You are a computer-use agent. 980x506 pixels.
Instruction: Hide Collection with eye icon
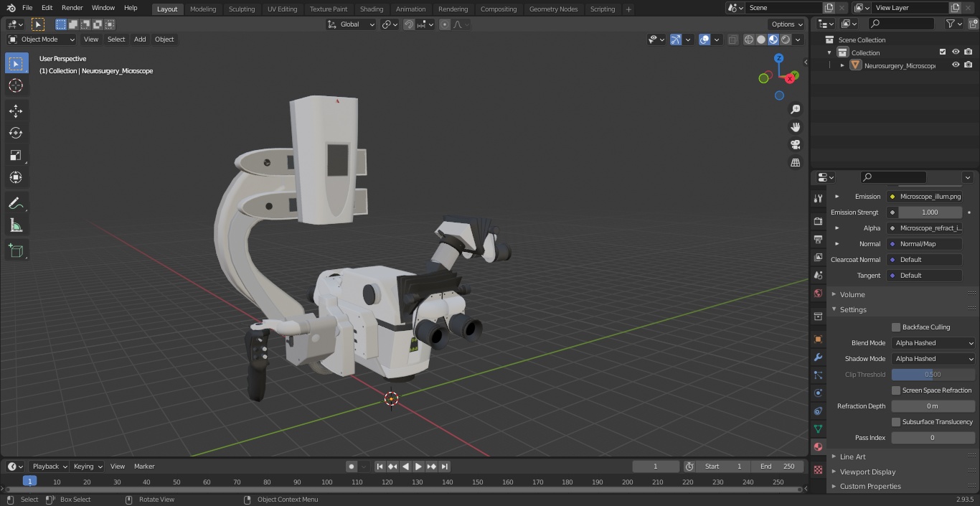coord(956,52)
